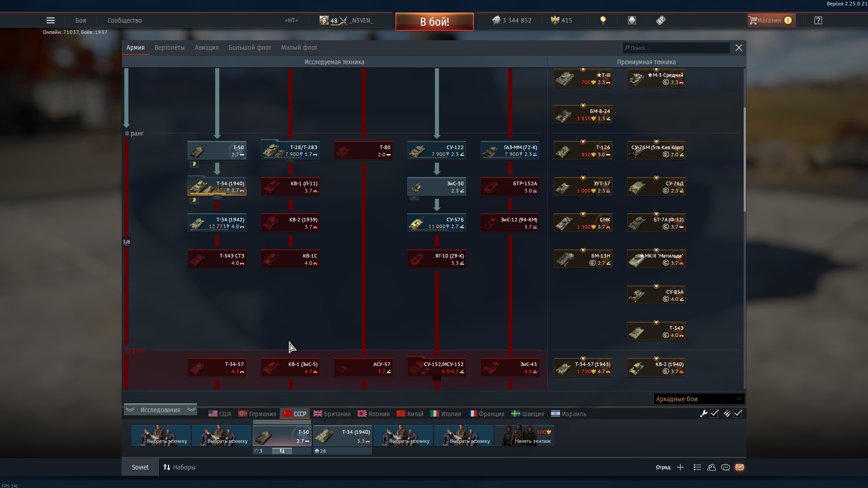Select the СУ-57Б vehicle
868x488 pixels.
click(x=437, y=223)
